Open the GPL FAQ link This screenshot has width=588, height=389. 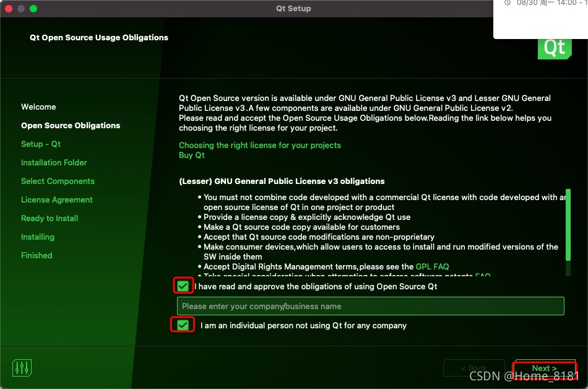(433, 267)
